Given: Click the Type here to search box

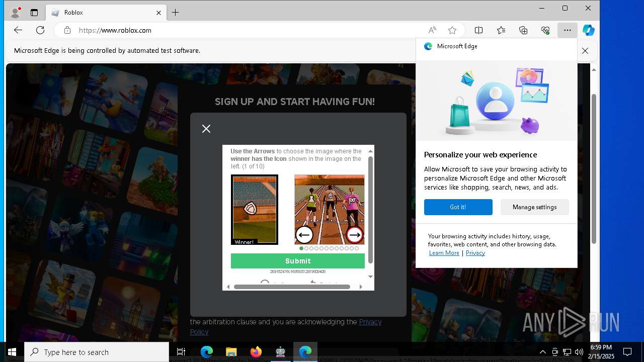Looking at the screenshot, I should pyautogui.click(x=97, y=352).
